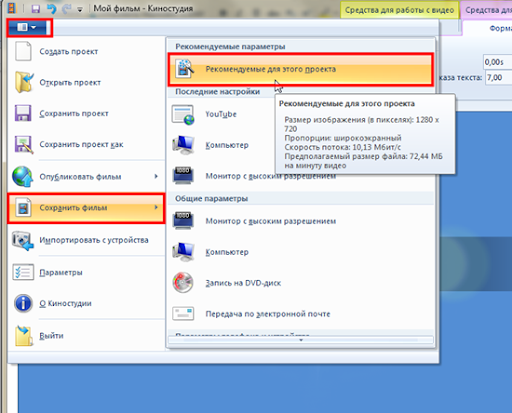Open Средства для работы с видео tab
This screenshot has width=512, height=413.
[400, 10]
